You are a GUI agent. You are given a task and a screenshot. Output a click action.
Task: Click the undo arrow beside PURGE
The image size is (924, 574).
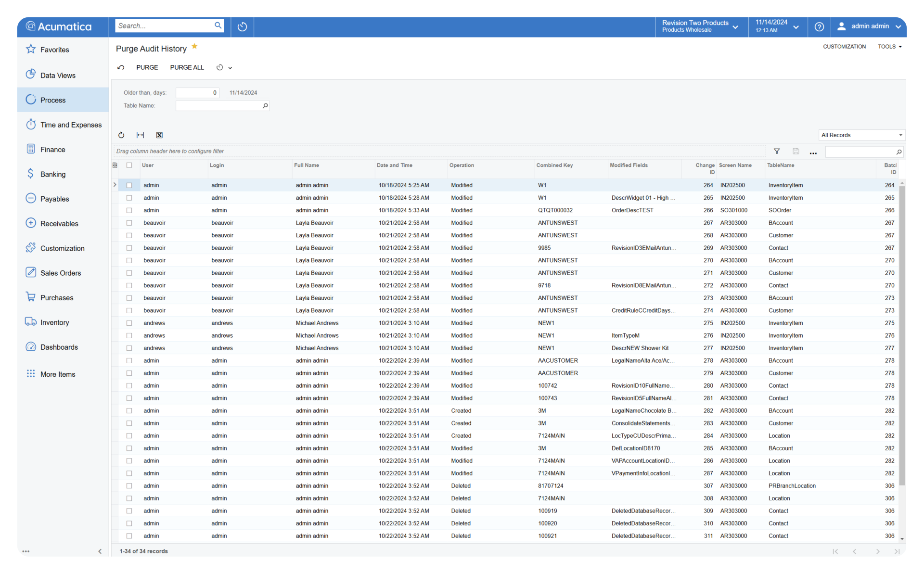pos(121,68)
